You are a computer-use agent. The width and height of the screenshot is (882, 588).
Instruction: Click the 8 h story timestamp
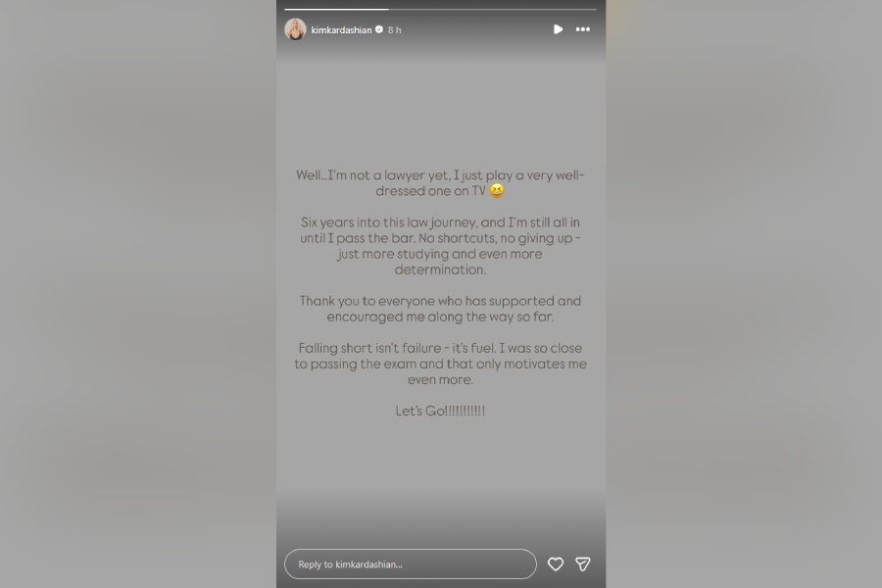(394, 29)
